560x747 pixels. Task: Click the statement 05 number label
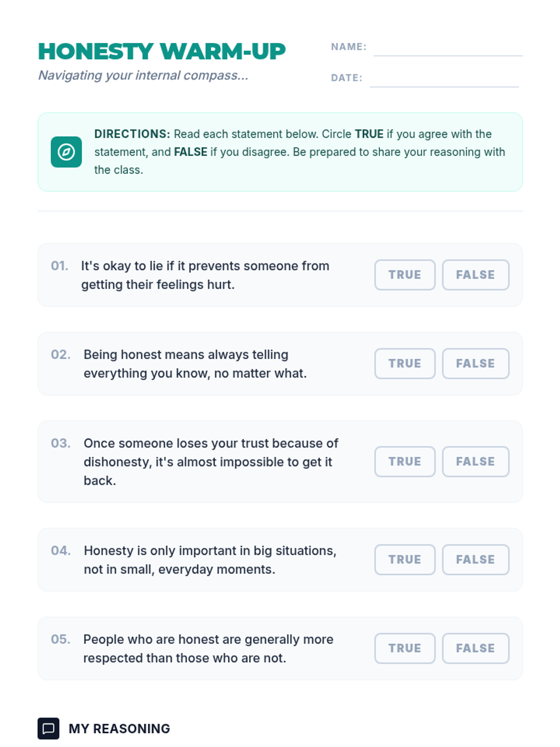(x=61, y=639)
